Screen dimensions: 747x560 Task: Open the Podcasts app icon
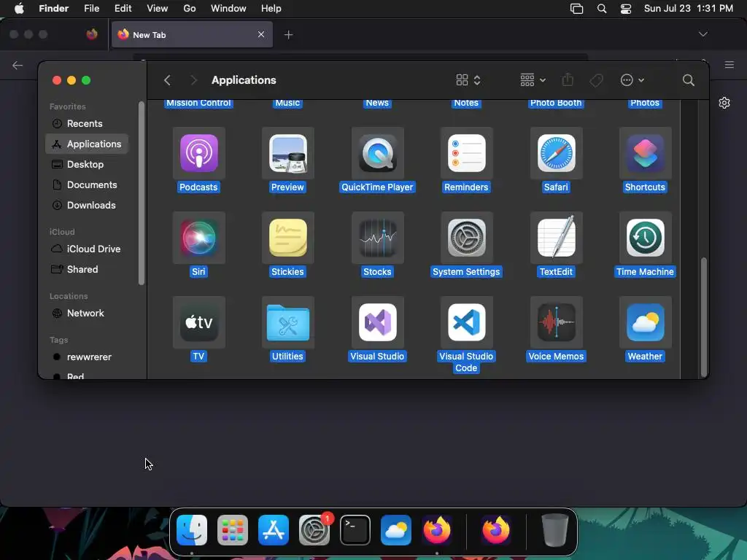pos(198,153)
